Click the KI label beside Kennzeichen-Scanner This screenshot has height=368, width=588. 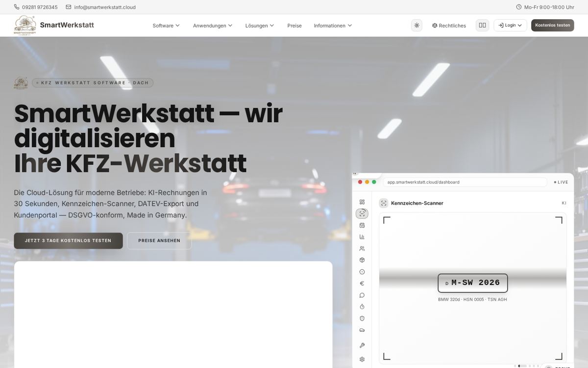point(564,203)
